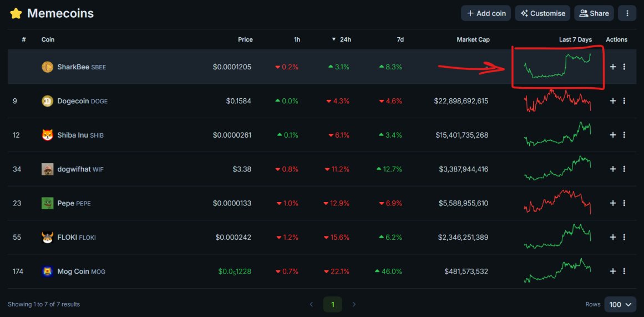The image size is (644, 317).
Task: Open three-dot menu in Pepe row
Action: (x=624, y=203)
